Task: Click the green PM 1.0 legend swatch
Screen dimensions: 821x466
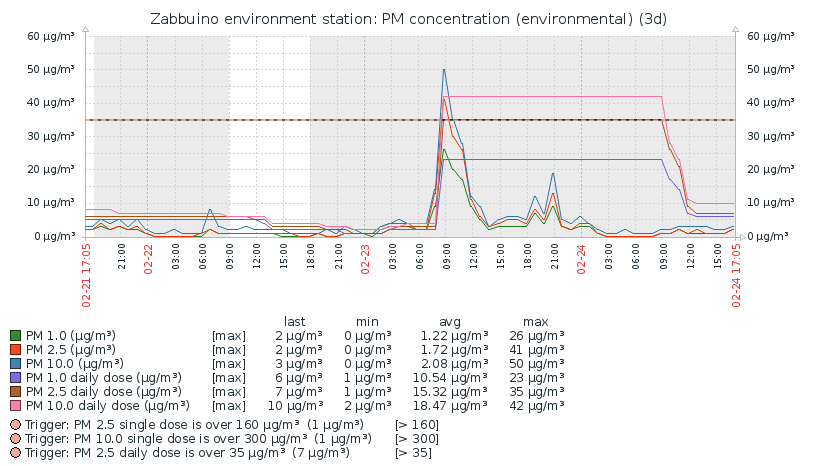Action: (x=15, y=336)
